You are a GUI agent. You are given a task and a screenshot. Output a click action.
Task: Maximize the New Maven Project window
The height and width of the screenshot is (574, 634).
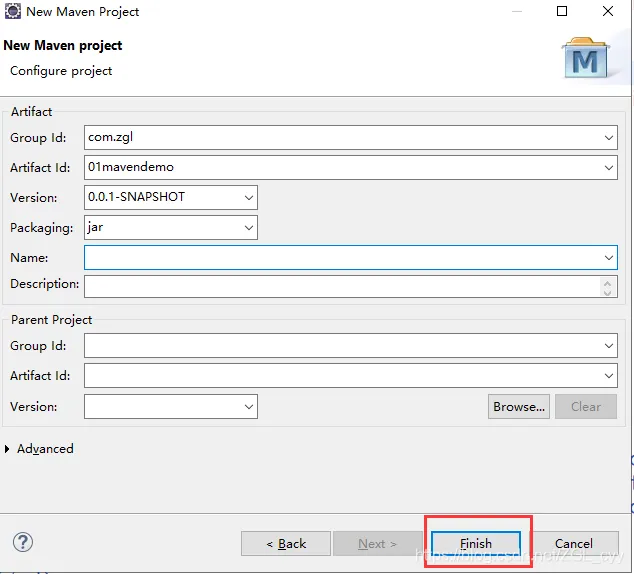562,11
